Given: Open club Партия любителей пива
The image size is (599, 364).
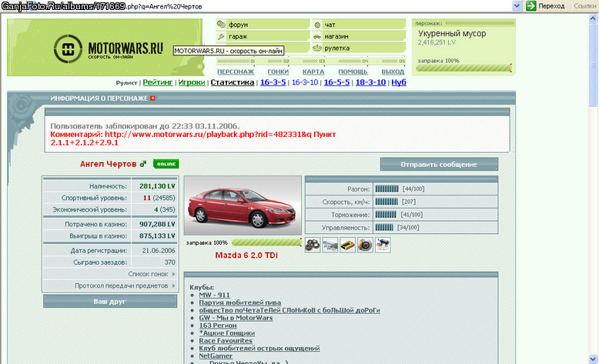Looking at the screenshot, I should pyautogui.click(x=240, y=302).
